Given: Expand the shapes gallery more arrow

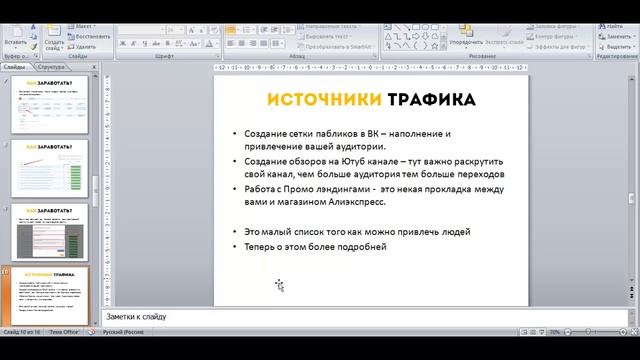Looking at the screenshot, I should point(444,47).
